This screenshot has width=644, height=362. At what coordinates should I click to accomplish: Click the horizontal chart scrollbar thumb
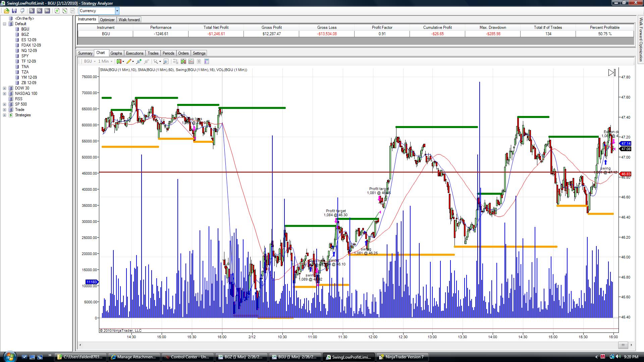point(623,345)
